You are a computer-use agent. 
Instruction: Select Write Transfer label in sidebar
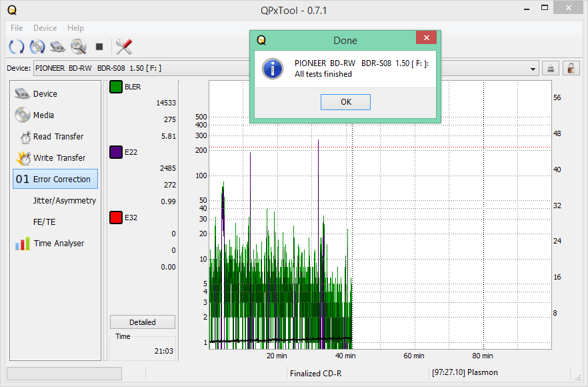[59, 157]
